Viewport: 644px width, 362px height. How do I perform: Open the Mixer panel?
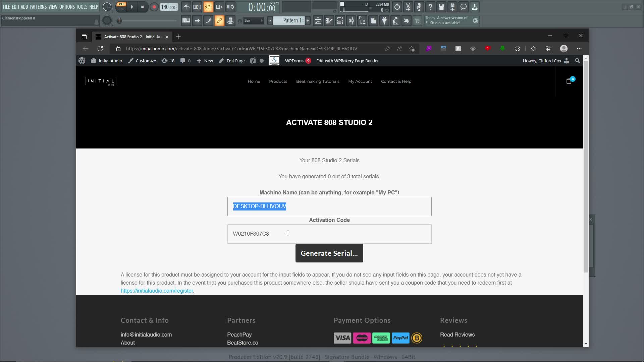click(x=351, y=20)
